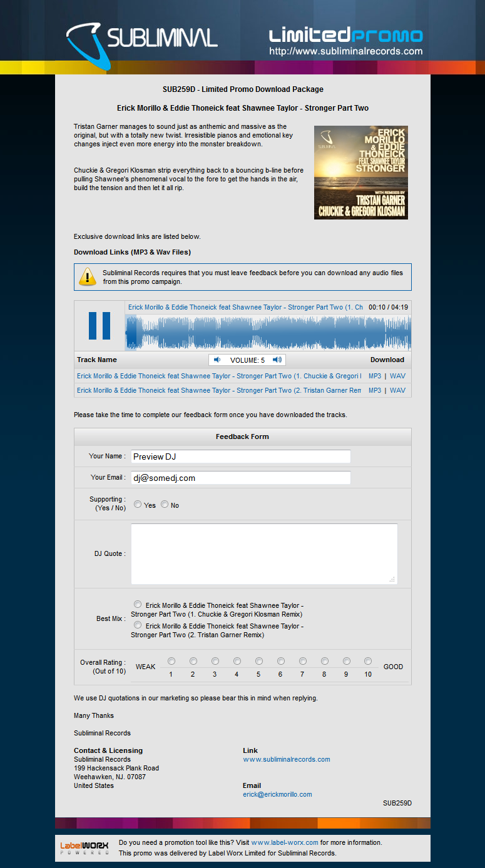This screenshot has height=868, width=485.
Task: Rate the release 4 out of 10
Action: tap(237, 661)
